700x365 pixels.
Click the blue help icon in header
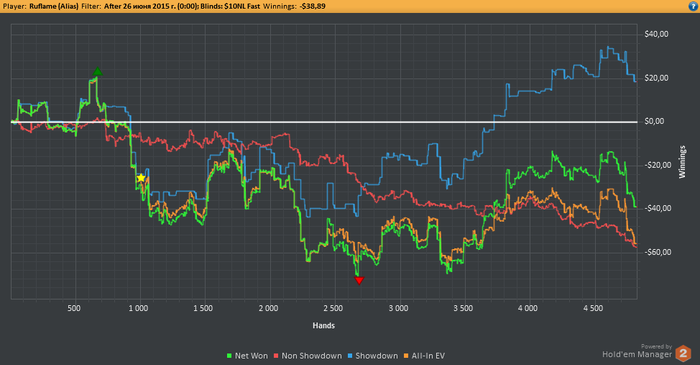click(692, 6)
